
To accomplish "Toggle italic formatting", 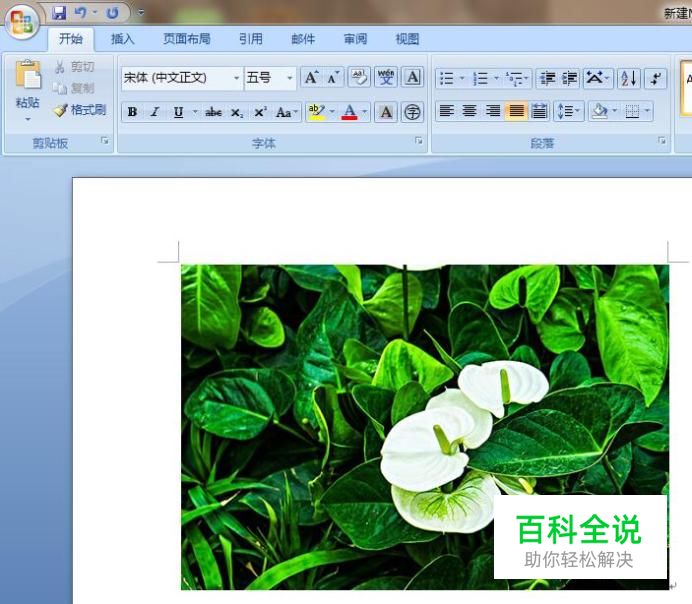I will pyautogui.click(x=154, y=112).
